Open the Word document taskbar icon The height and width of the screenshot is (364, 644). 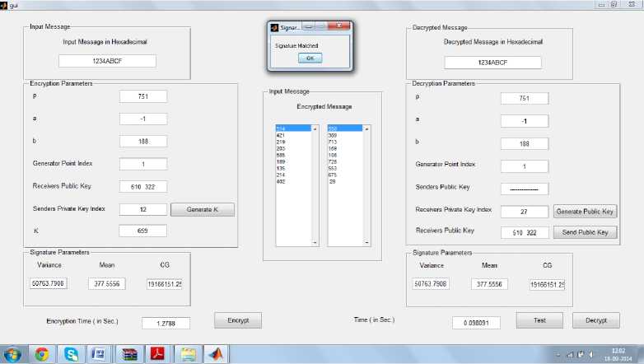coord(98,354)
